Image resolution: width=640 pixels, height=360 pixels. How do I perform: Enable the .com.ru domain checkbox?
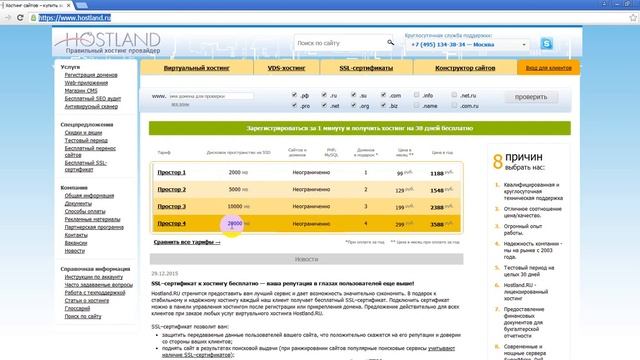point(454,105)
